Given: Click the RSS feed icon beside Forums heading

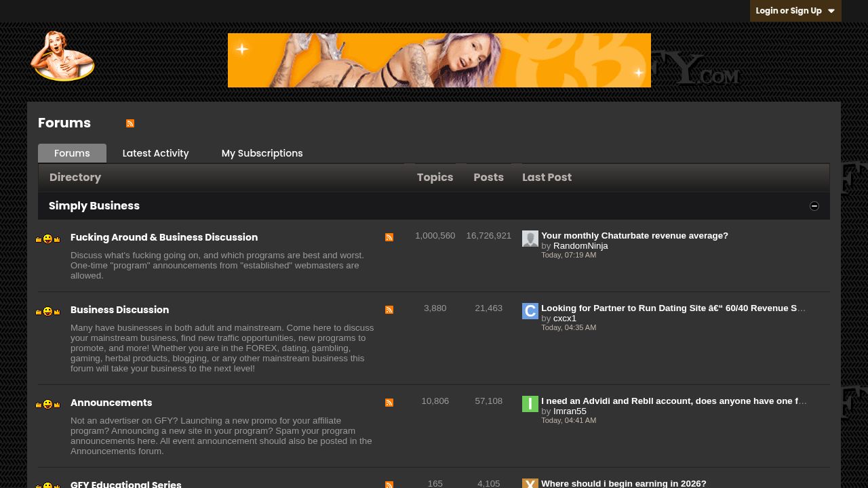Looking at the screenshot, I should click(x=130, y=123).
